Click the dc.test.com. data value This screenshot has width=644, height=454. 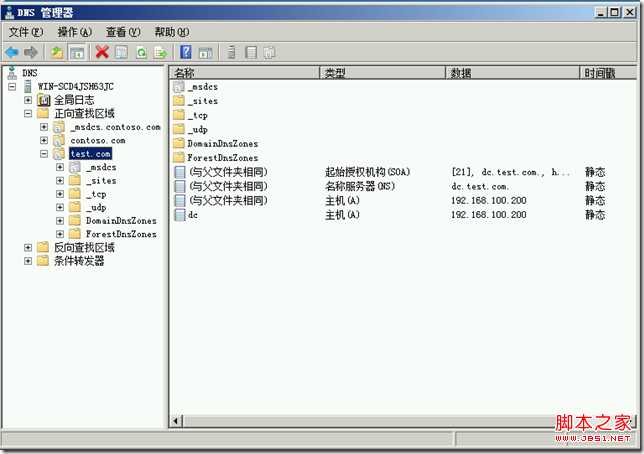(x=480, y=186)
